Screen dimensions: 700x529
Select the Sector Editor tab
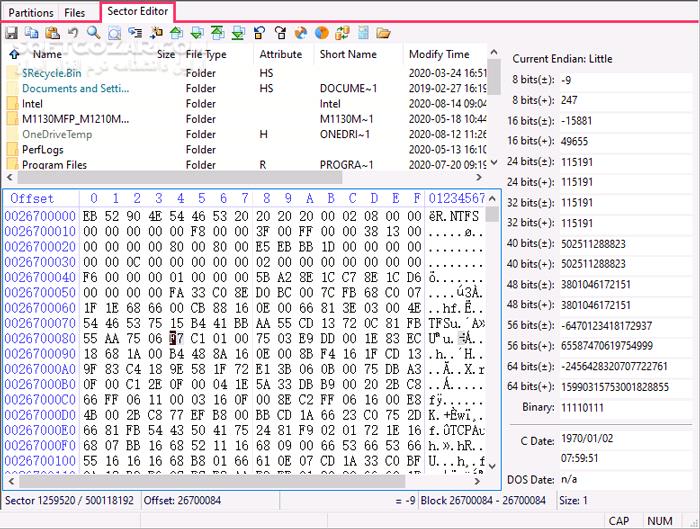point(138,11)
